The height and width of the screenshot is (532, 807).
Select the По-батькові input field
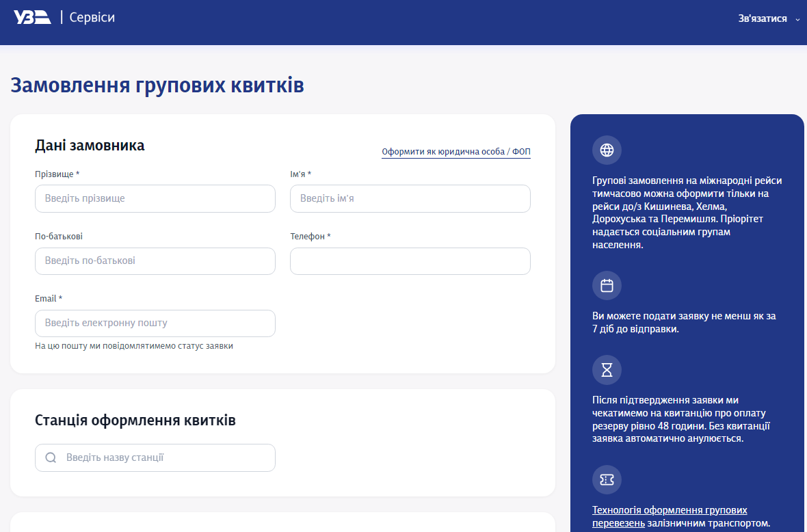[x=155, y=261]
